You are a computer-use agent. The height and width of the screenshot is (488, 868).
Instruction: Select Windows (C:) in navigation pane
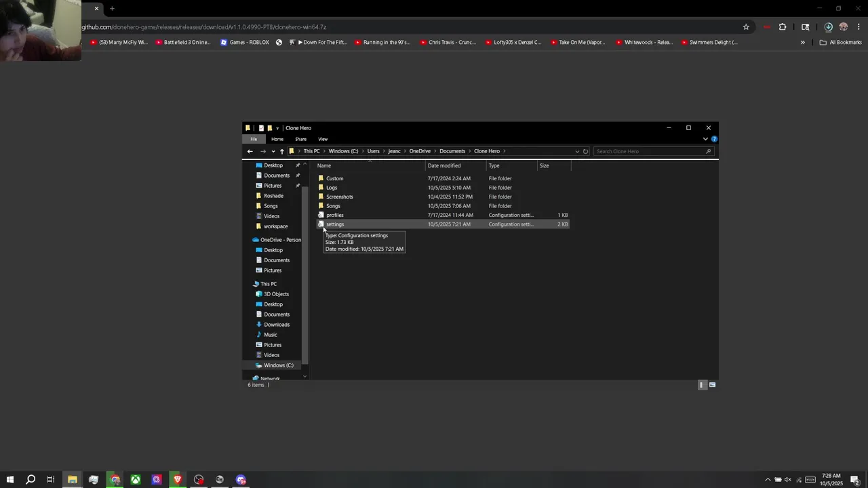(x=278, y=365)
